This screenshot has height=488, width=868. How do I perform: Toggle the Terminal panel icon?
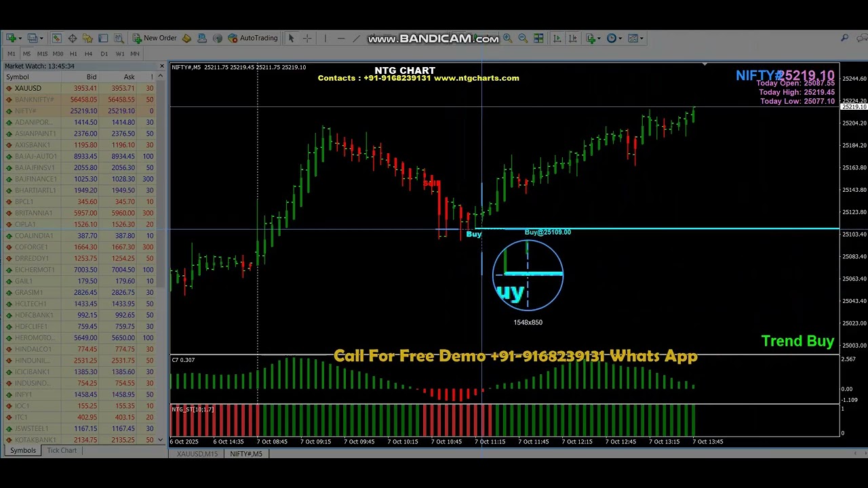tap(103, 38)
